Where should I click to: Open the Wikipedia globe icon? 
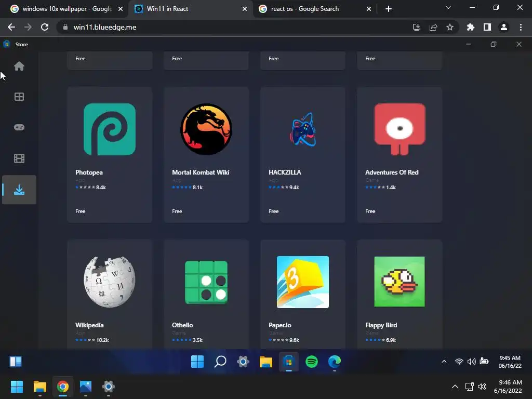tap(110, 282)
